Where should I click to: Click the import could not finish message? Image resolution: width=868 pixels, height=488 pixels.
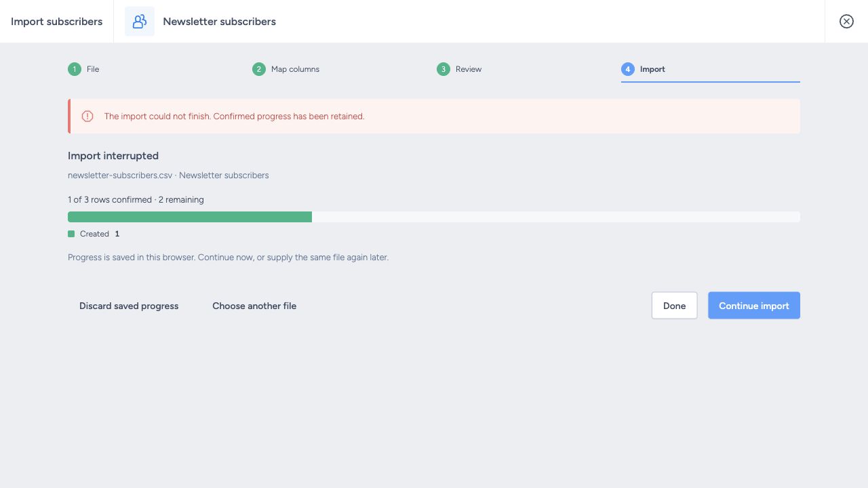coord(235,116)
